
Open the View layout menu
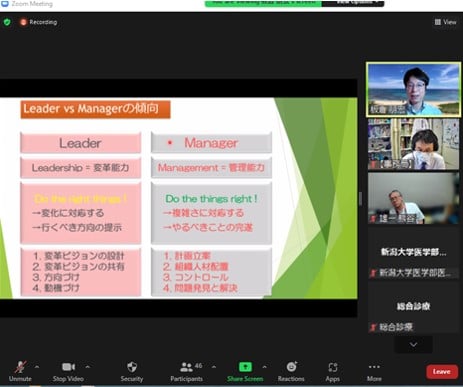(445, 22)
